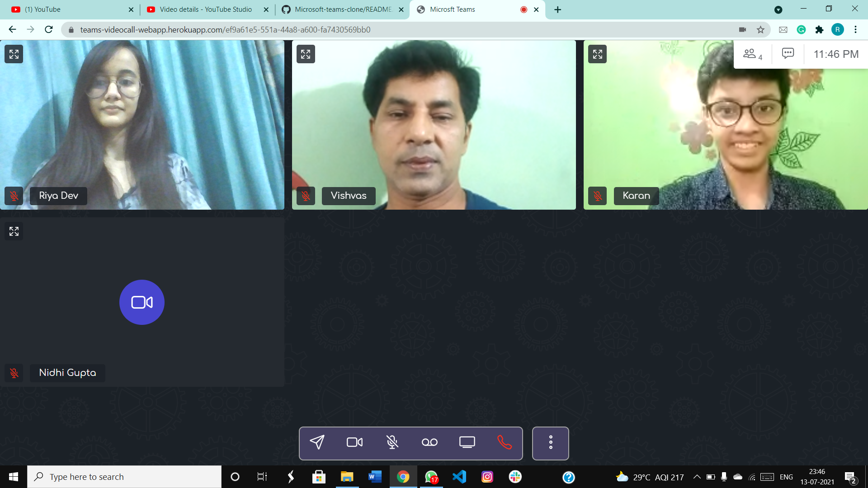
Task: Show hidden system tray icons
Action: [x=696, y=477]
